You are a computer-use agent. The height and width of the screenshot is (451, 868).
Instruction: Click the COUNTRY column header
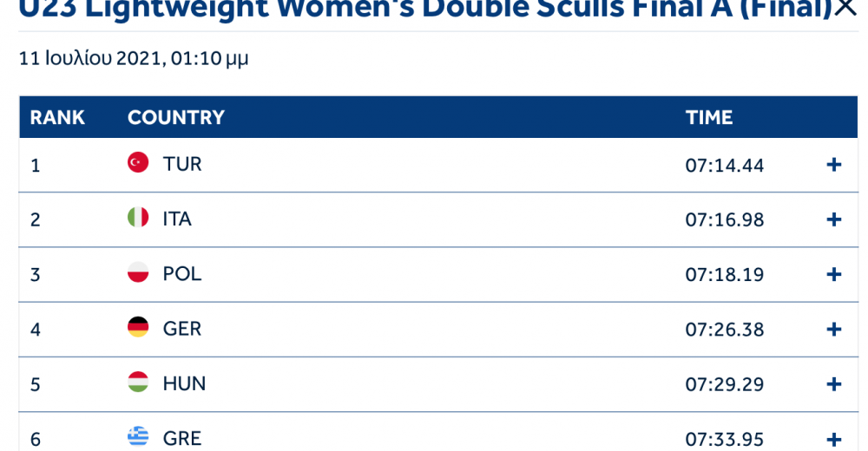[176, 118]
